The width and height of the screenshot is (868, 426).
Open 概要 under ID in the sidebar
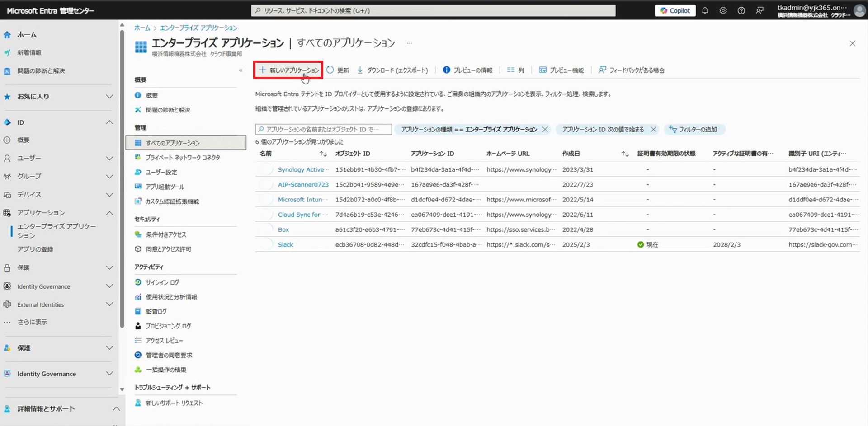pos(24,140)
